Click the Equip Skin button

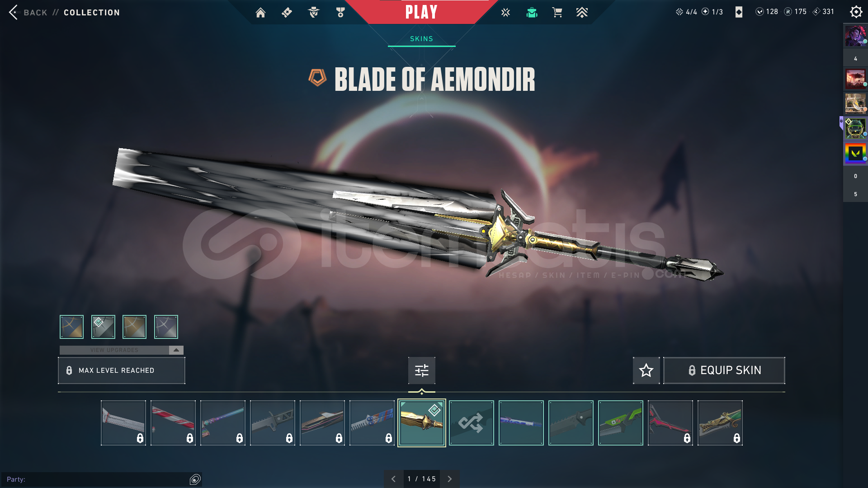(724, 371)
